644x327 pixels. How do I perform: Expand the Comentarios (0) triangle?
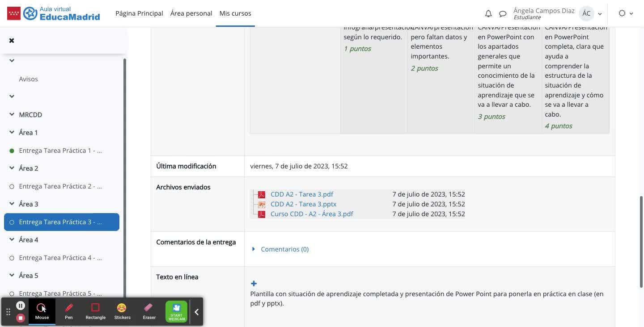point(254,249)
